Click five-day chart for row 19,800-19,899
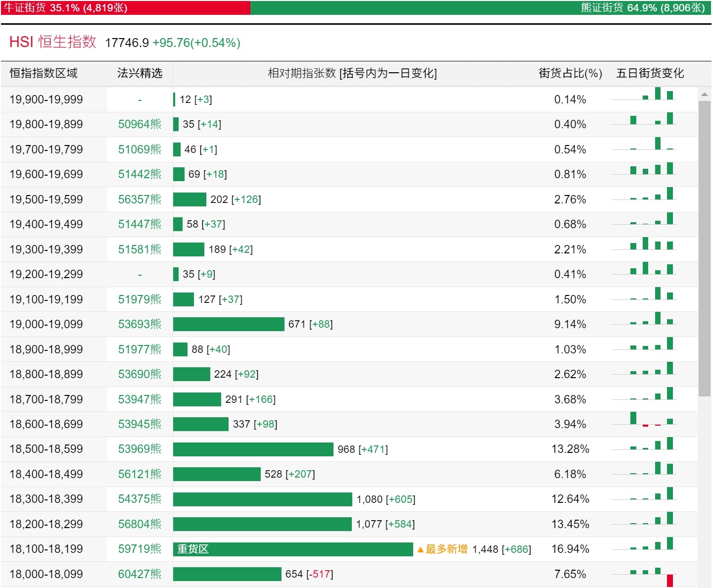The width and height of the screenshot is (713, 588). click(x=644, y=119)
